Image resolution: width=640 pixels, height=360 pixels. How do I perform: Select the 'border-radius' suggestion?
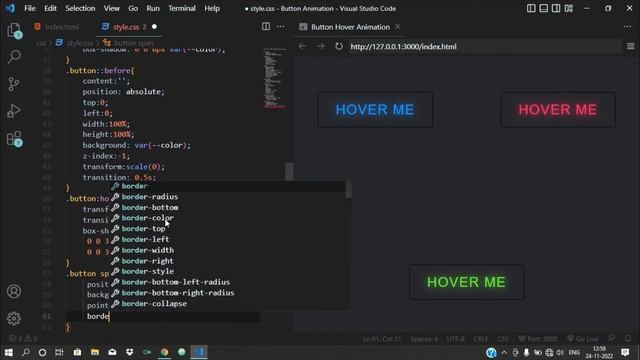pyautogui.click(x=228, y=197)
